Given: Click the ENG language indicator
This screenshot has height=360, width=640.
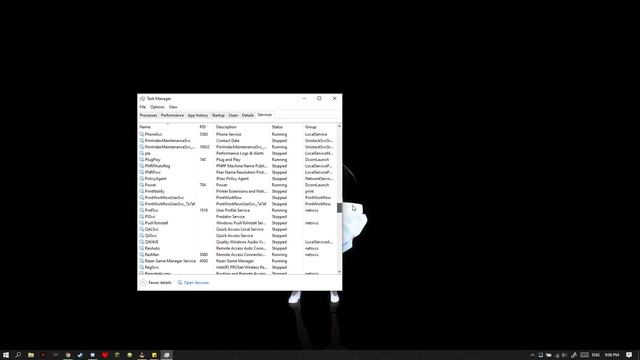Looking at the screenshot, I should click(x=596, y=355).
